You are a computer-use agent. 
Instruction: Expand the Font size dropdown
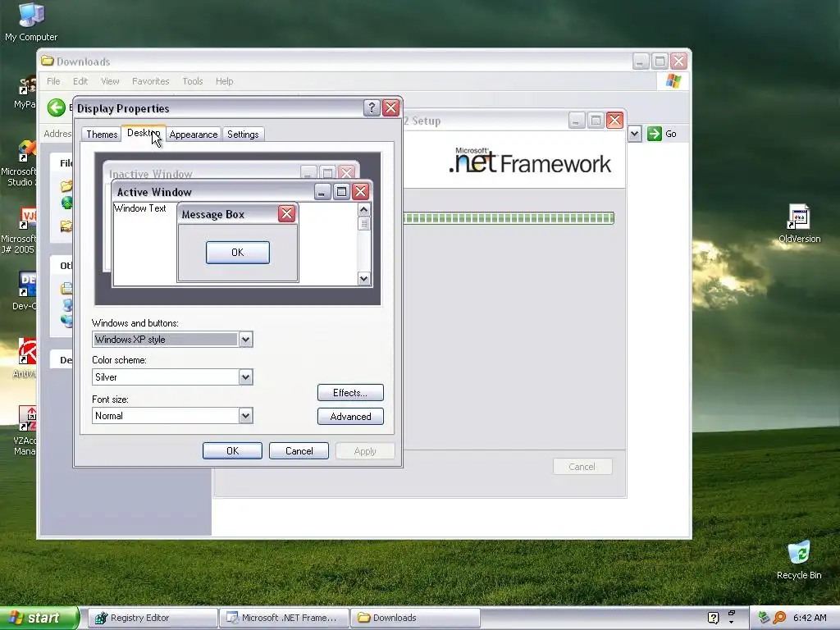pos(245,416)
